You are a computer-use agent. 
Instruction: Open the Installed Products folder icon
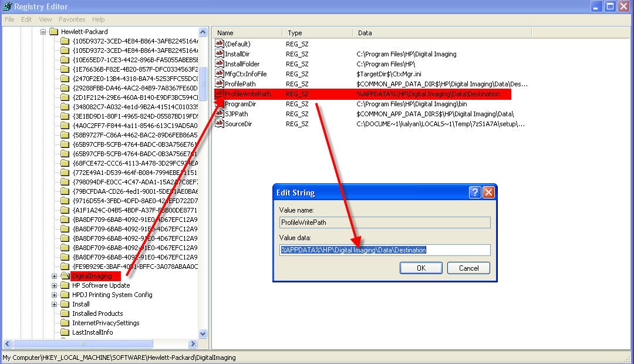[x=65, y=314]
